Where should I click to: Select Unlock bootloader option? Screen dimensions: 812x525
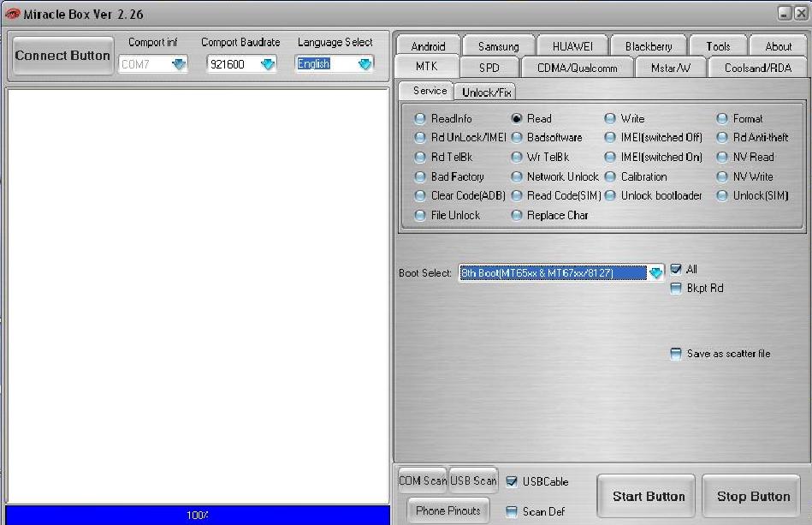(654, 195)
